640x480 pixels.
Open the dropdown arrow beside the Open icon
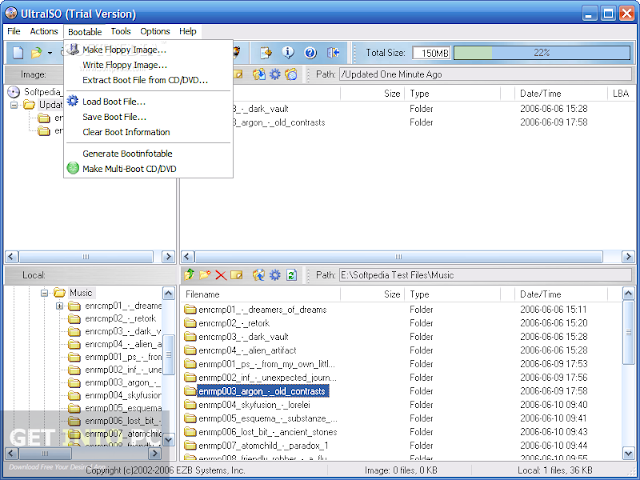tap(50, 53)
